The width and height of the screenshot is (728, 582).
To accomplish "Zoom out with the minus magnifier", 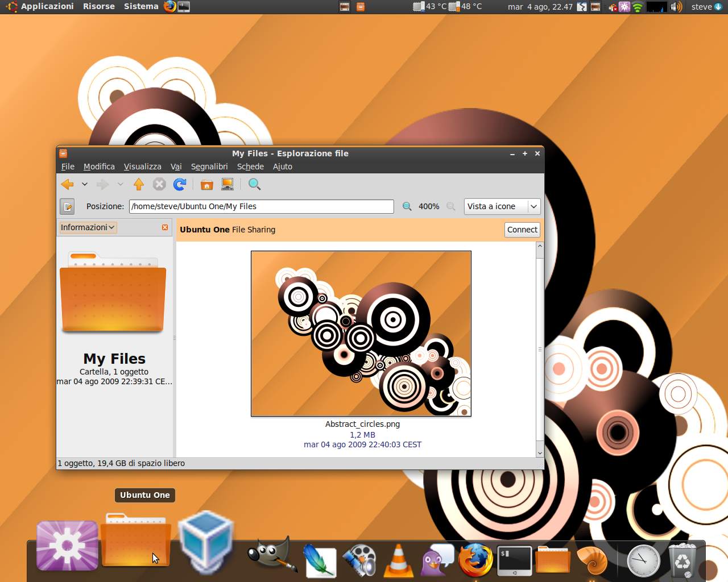I will point(407,206).
